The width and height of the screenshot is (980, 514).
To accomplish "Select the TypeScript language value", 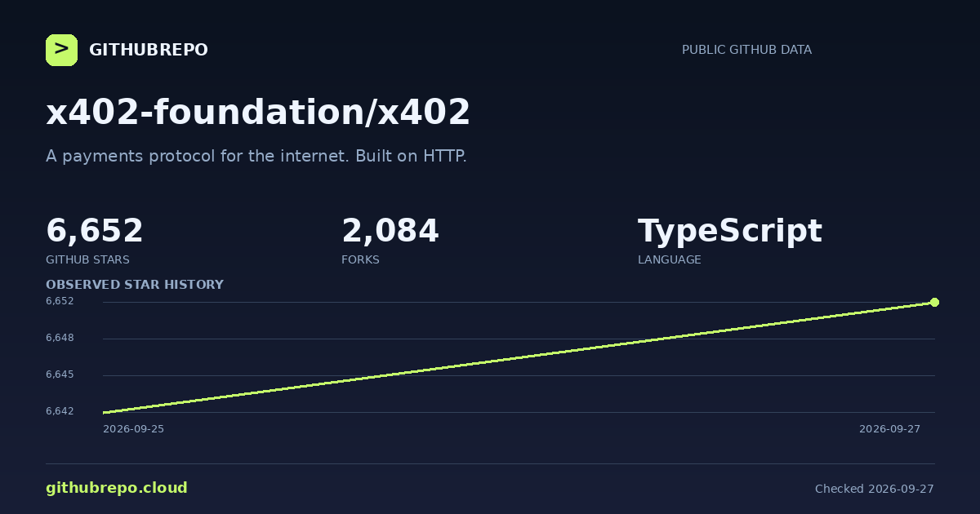I will tap(730, 232).
